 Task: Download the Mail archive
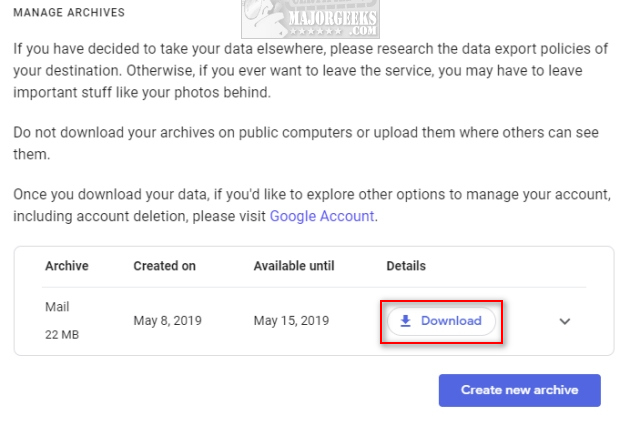pyautogui.click(x=441, y=321)
